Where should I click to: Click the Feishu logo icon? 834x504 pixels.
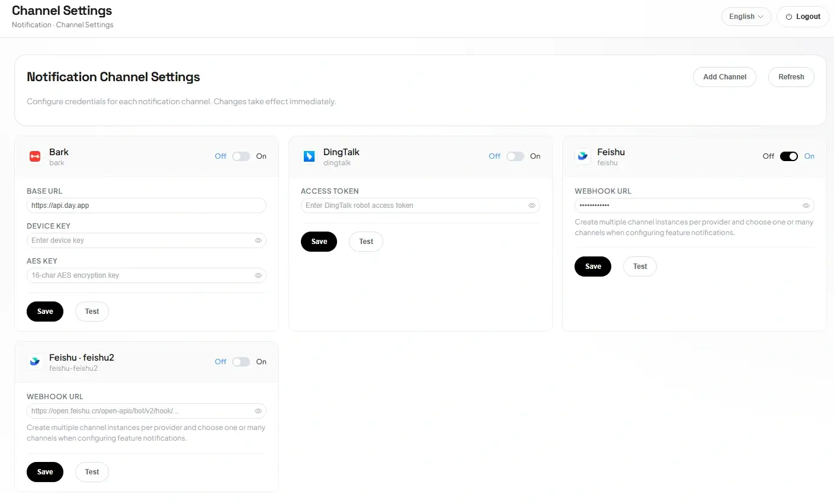(x=583, y=156)
